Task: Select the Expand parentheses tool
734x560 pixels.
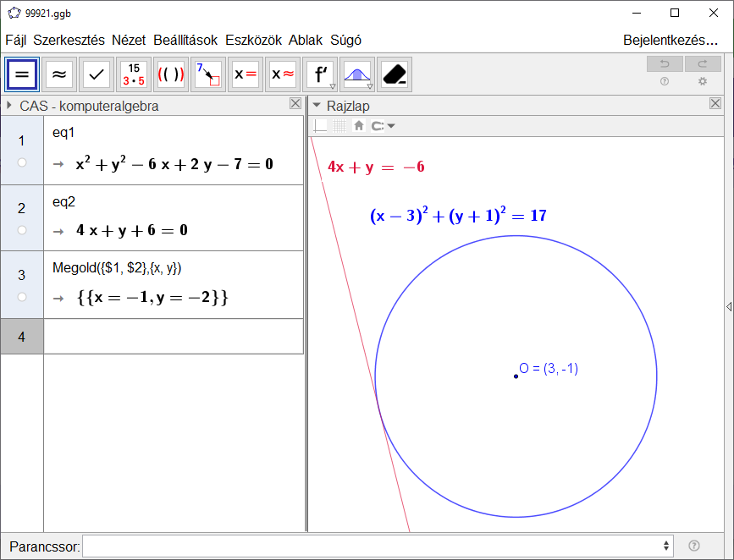Action: [x=171, y=74]
